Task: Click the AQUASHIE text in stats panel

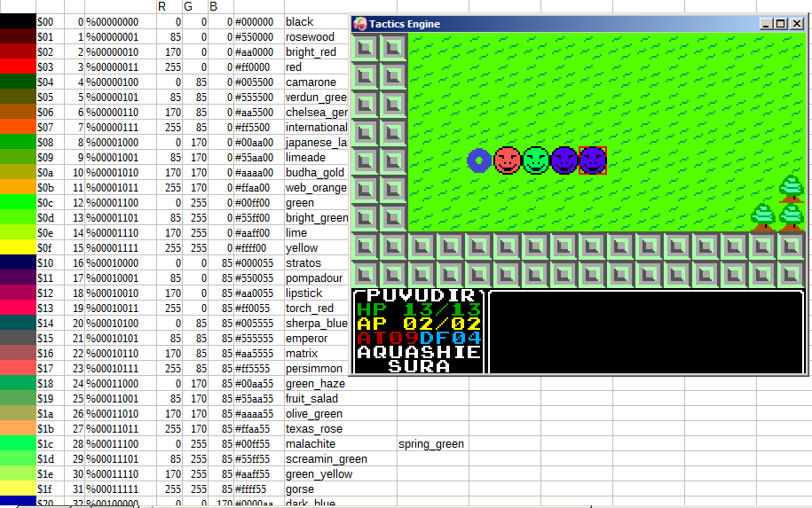Action: point(419,352)
